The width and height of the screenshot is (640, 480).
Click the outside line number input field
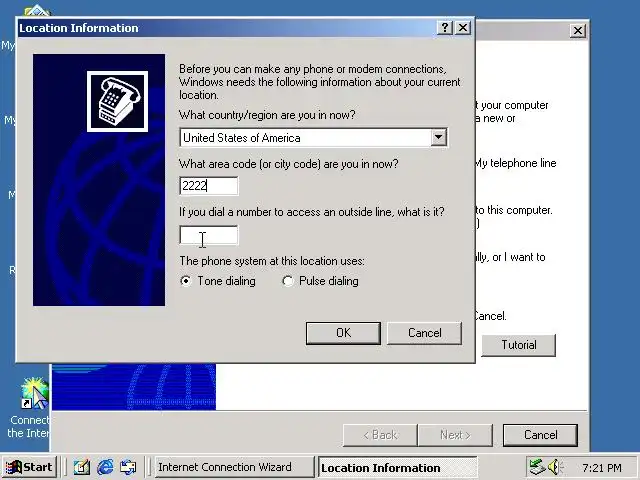tap(209, 235)
